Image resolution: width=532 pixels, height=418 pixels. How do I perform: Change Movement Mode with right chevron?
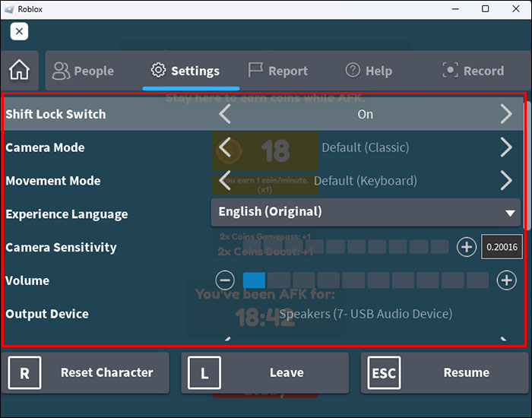(506, 181)
